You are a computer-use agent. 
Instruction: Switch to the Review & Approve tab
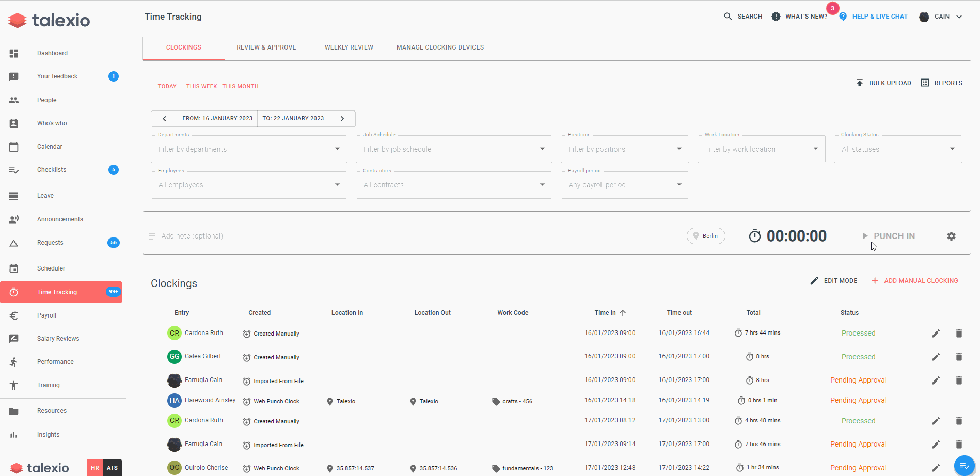pos(266,47)
